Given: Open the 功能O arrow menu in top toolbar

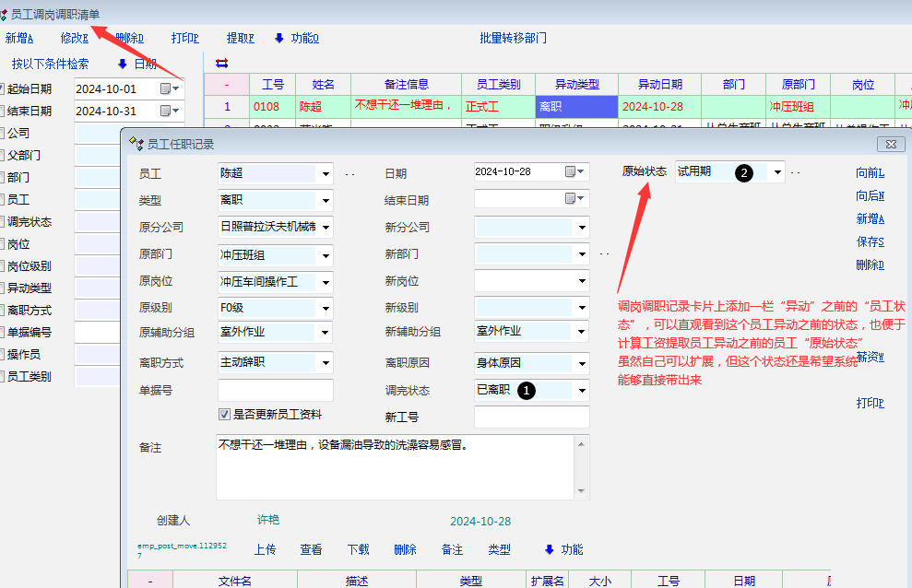Looking at the screenshot, I should (279, 39).
